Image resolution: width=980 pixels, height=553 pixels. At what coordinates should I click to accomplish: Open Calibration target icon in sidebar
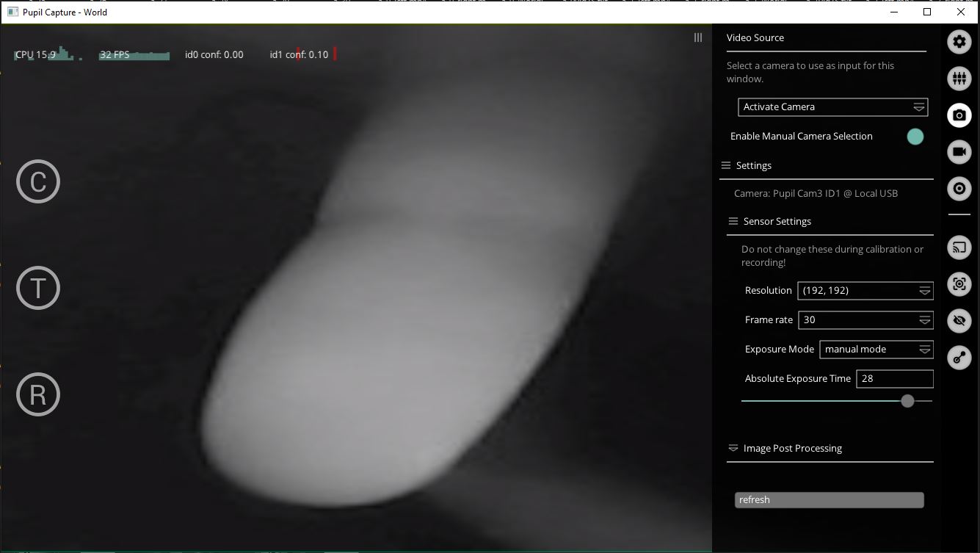(x=959, y=189)
